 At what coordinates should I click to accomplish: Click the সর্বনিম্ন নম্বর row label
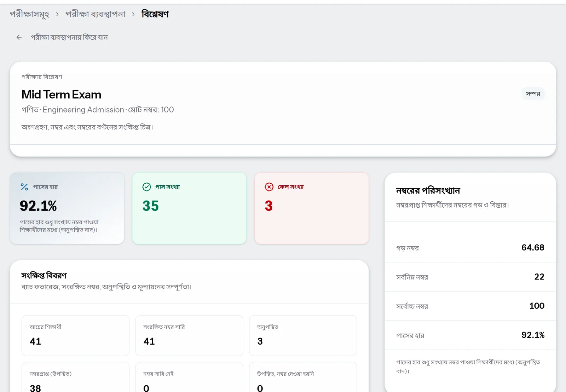412,277
